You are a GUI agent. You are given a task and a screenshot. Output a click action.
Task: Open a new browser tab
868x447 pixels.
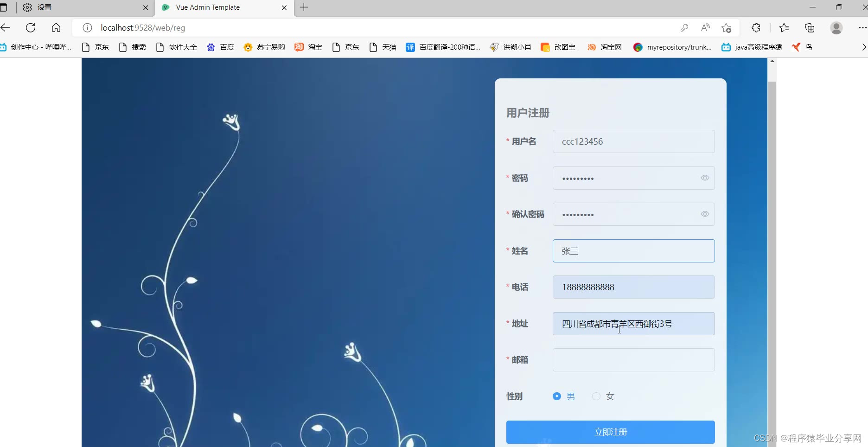tap(304, 7)
